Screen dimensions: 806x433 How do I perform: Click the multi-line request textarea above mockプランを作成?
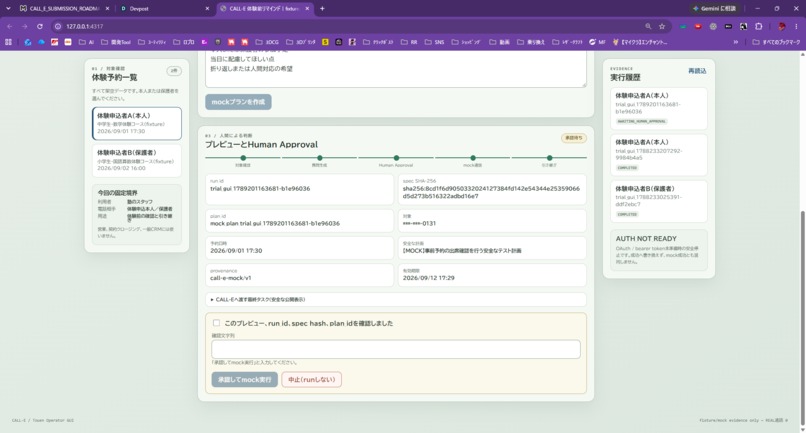click(x=396, y=69)
